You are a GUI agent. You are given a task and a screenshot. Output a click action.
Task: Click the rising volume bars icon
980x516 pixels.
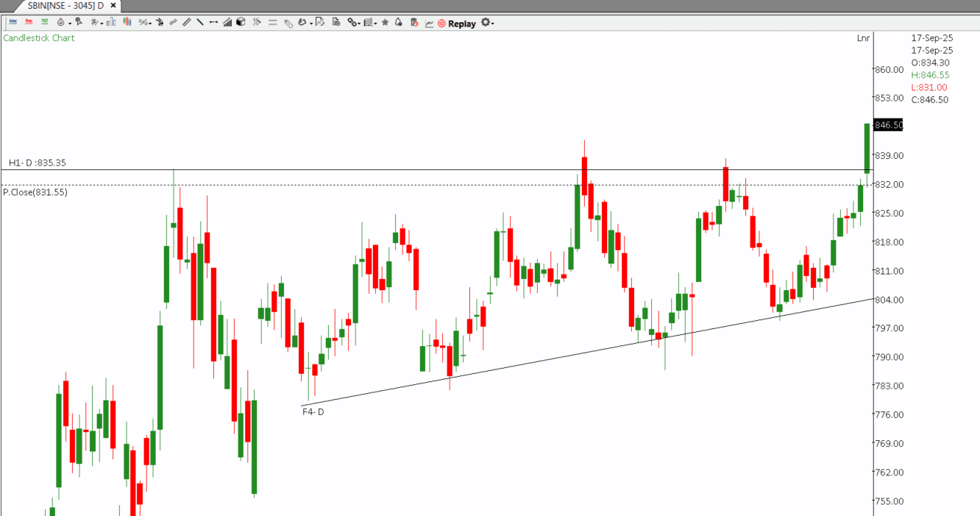[227, 22]
